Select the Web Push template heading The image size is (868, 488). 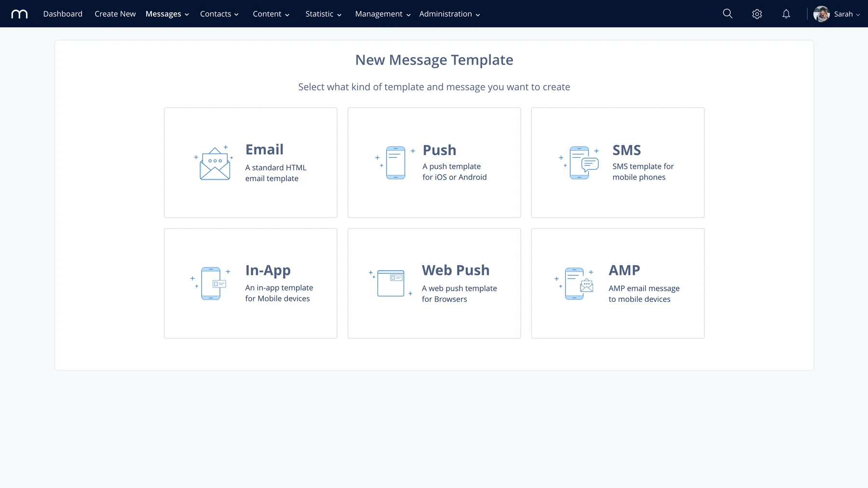click(x=456, y=270)
